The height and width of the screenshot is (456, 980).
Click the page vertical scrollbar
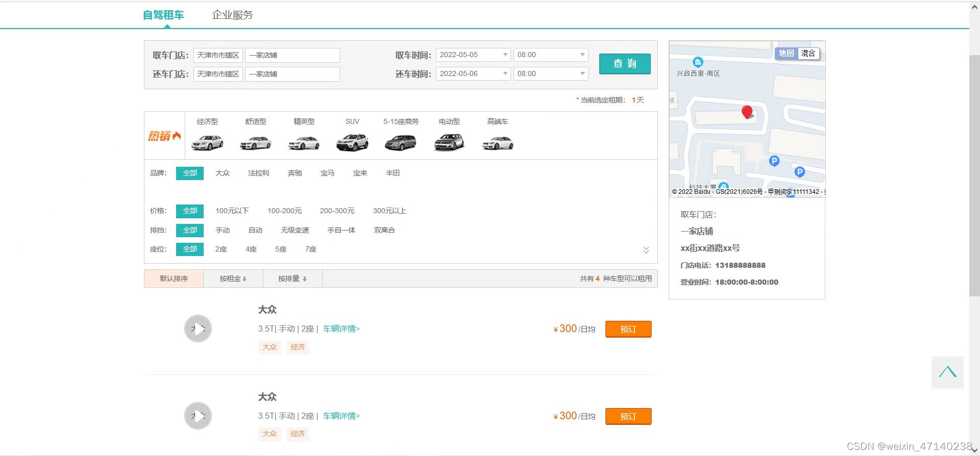pos(974,175)
